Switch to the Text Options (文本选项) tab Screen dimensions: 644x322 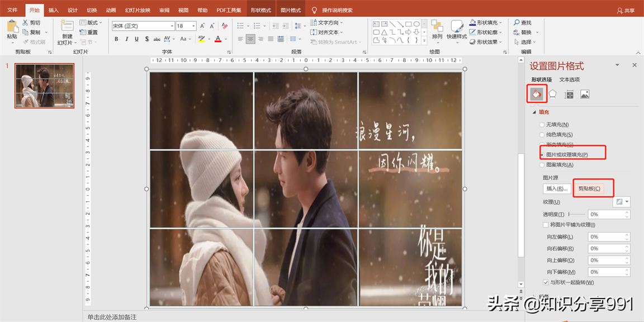(x=569, y=80)
